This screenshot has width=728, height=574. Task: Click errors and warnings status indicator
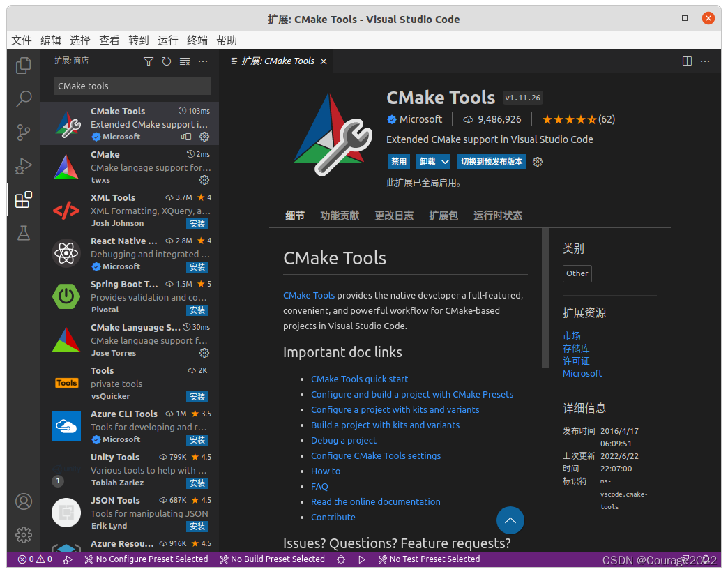click(35, 559)
